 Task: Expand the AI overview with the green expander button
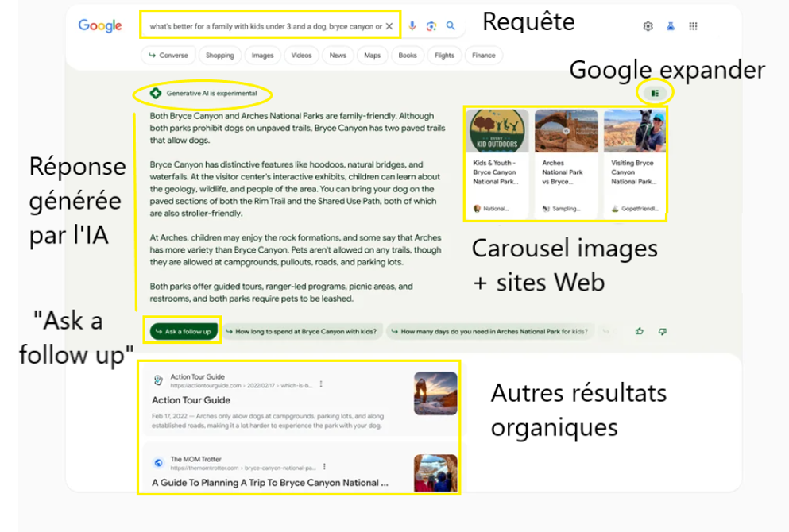pos(654,91)
